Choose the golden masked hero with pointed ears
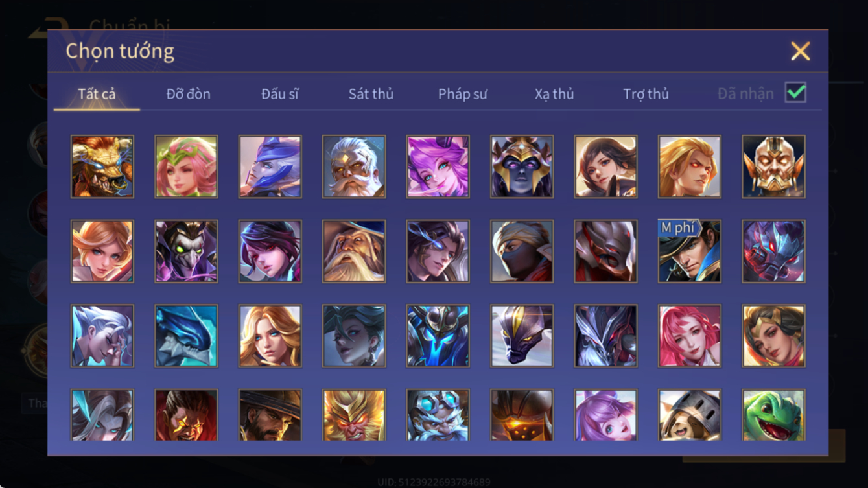 774,167
